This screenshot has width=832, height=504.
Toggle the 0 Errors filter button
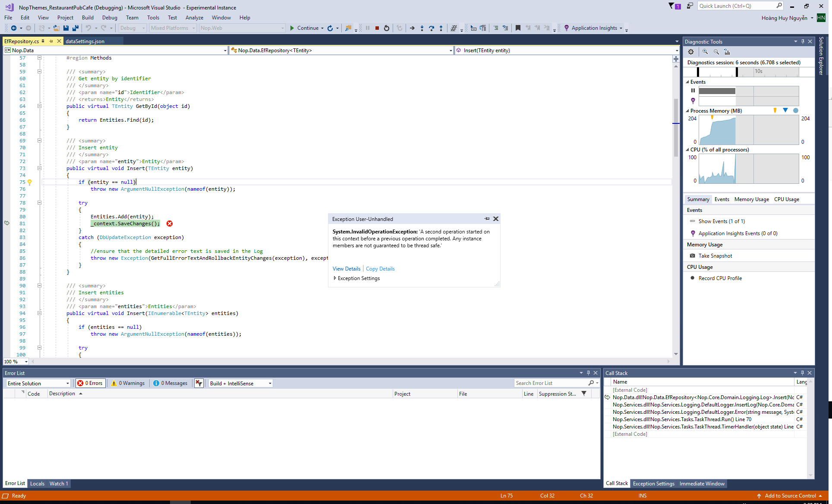(90, 383)
